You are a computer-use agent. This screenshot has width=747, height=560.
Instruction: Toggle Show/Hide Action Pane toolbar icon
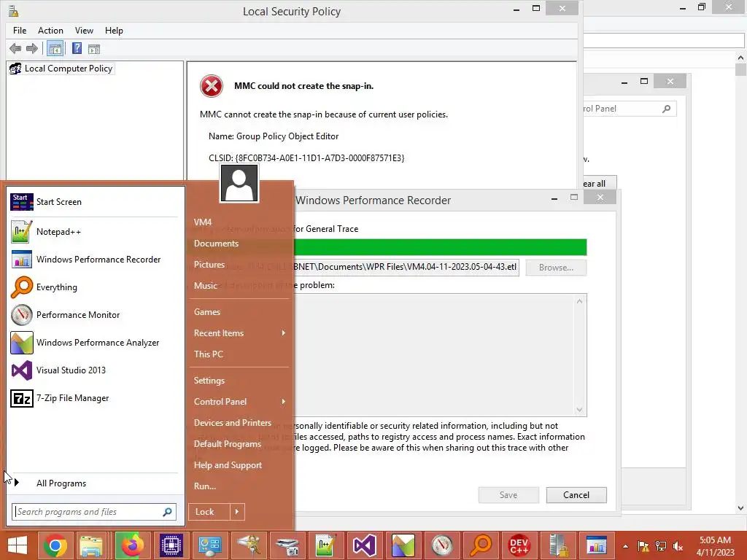coord(94,49)
